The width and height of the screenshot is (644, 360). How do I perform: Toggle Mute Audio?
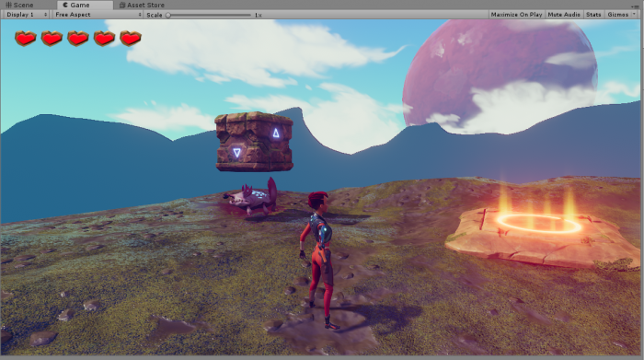point(564,15)
